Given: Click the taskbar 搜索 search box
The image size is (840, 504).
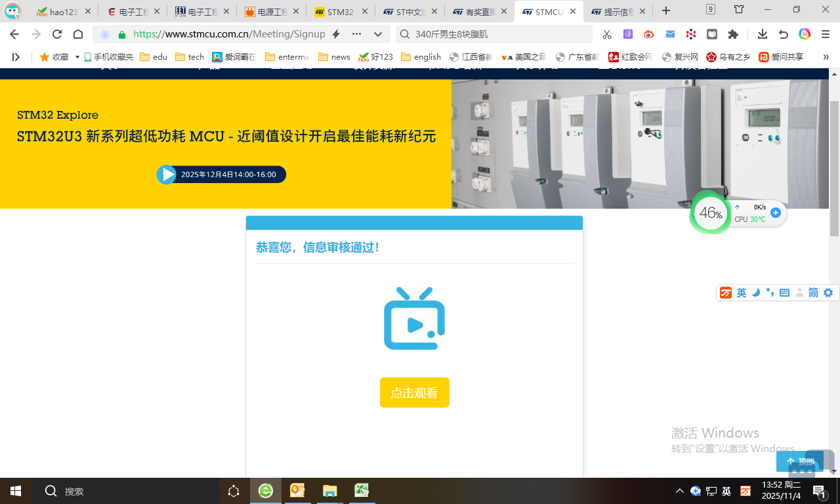Looking at the screenshot, I should coord(125,491).
